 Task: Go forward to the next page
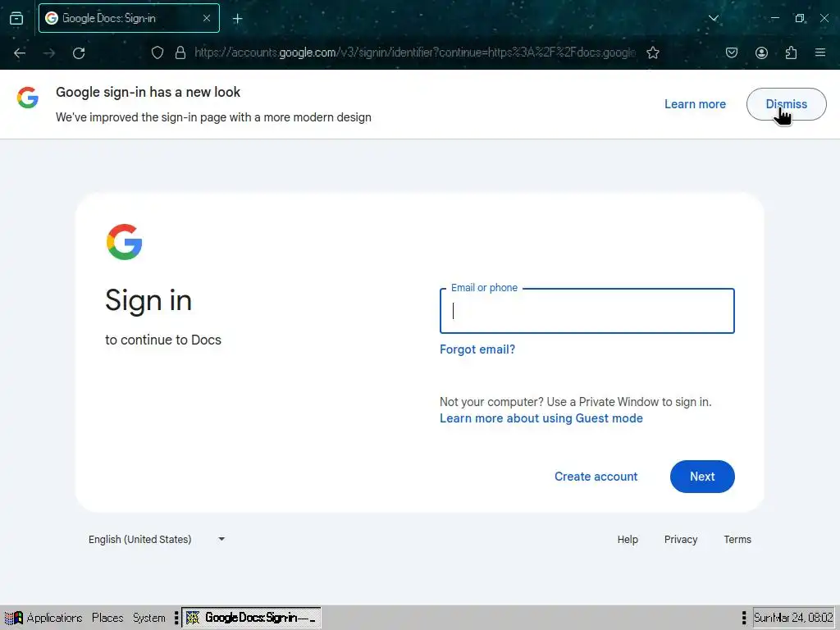[x=49, y=52]
